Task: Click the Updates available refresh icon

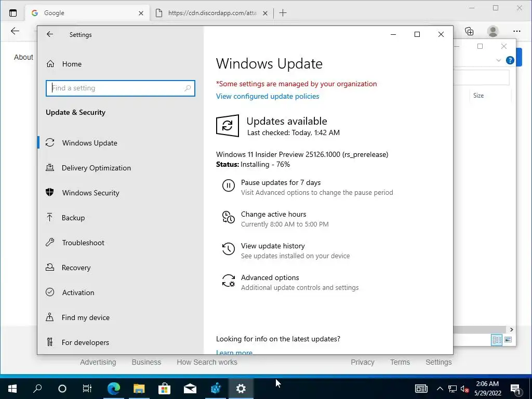Action: click(228, 126)
